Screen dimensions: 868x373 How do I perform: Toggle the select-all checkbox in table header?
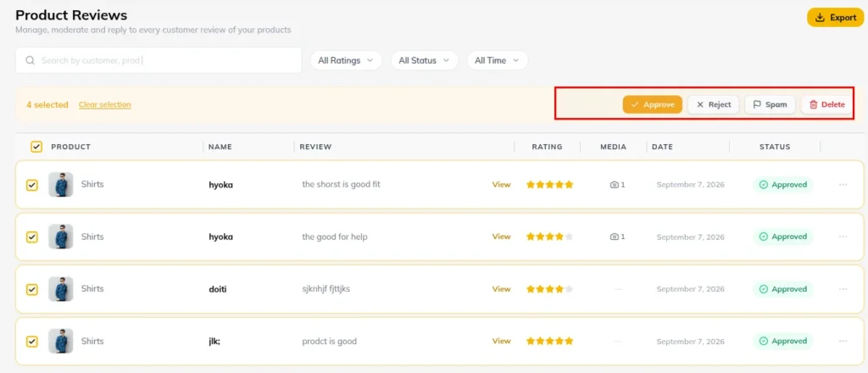[x=36, y=147]
